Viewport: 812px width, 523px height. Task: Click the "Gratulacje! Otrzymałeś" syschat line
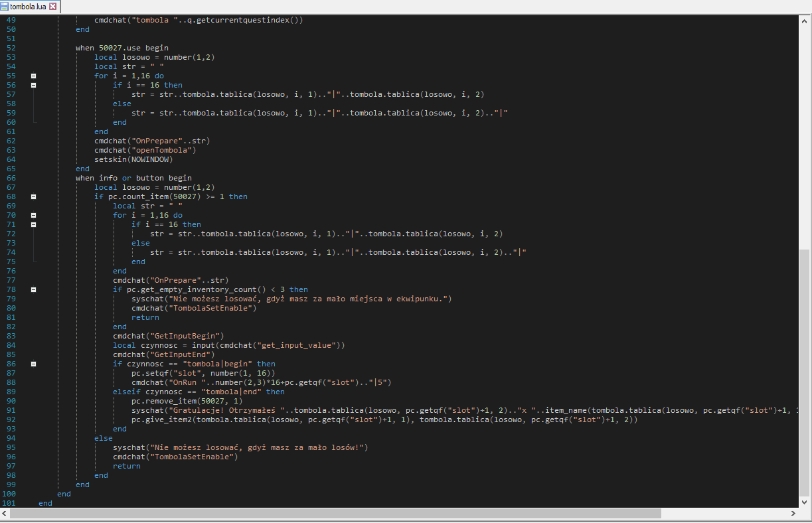(464, 410)
